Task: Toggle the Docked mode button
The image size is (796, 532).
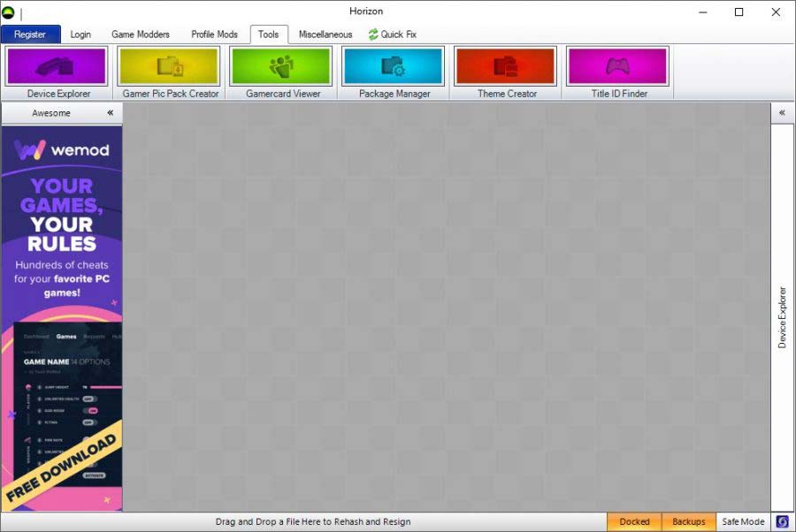Action: click(x=634, y=521)
